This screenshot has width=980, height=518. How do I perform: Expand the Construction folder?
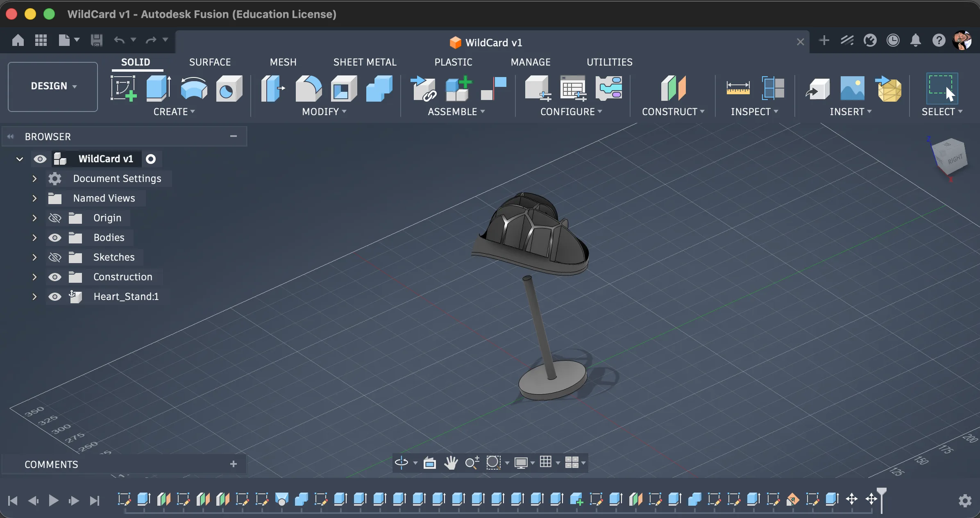[34, 277]
